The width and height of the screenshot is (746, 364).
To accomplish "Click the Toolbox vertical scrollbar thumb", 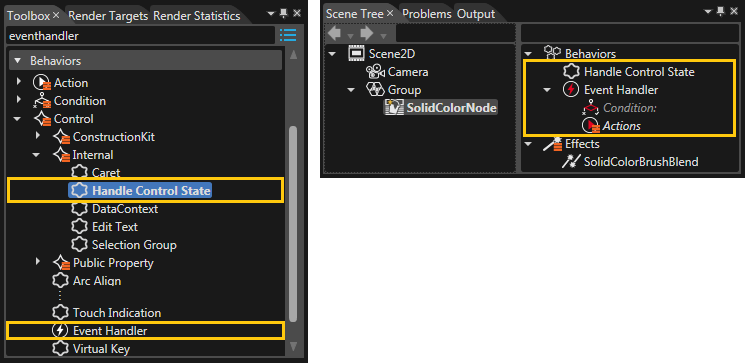I will (294, 224).
